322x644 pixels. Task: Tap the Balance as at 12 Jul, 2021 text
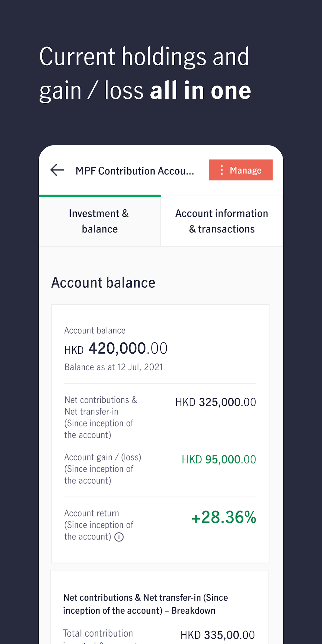[x=113, y=367]
